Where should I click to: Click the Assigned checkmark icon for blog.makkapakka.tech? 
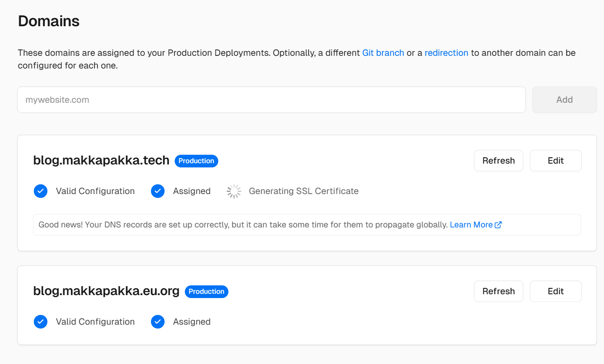(158, 191)
